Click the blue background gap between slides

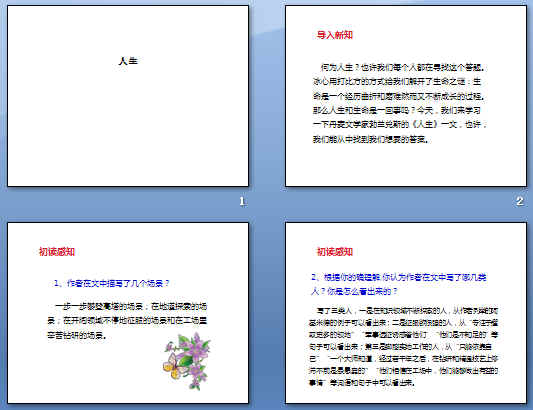[x=267, y=204]
